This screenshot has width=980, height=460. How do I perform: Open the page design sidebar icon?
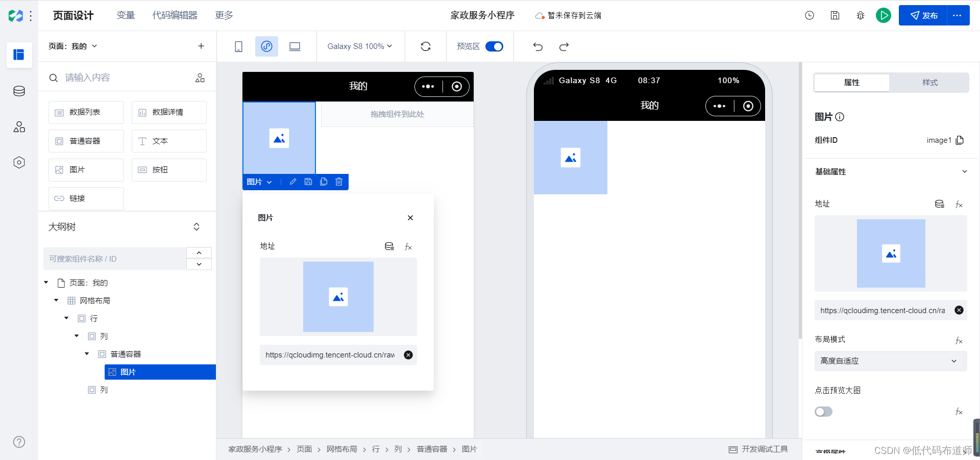click(19, 55)
